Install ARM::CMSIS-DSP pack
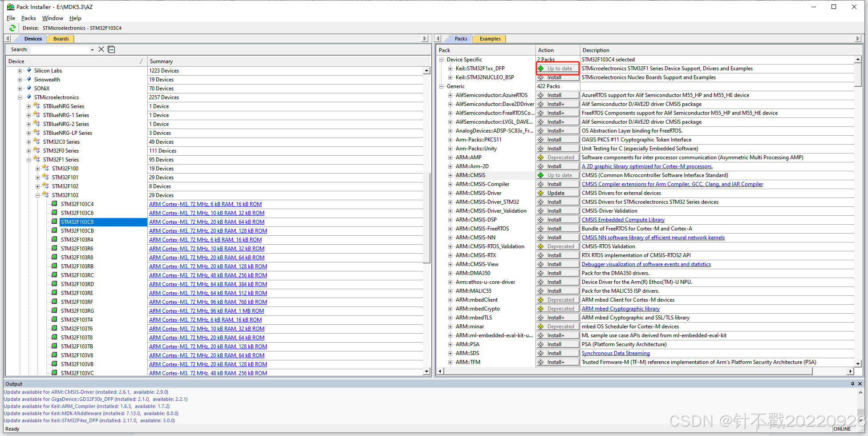 coord(558,220)
